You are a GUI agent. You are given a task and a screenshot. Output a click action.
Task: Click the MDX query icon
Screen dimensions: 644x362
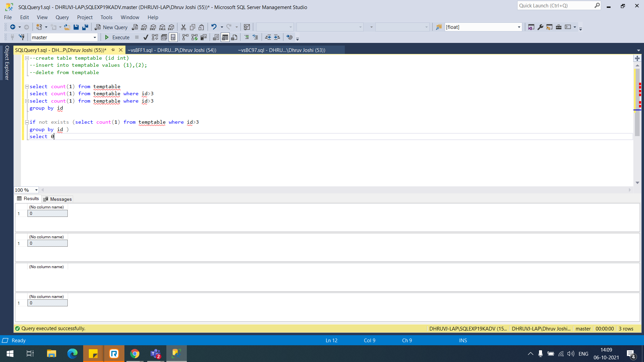pyautogui.click(x=144, y=27)
